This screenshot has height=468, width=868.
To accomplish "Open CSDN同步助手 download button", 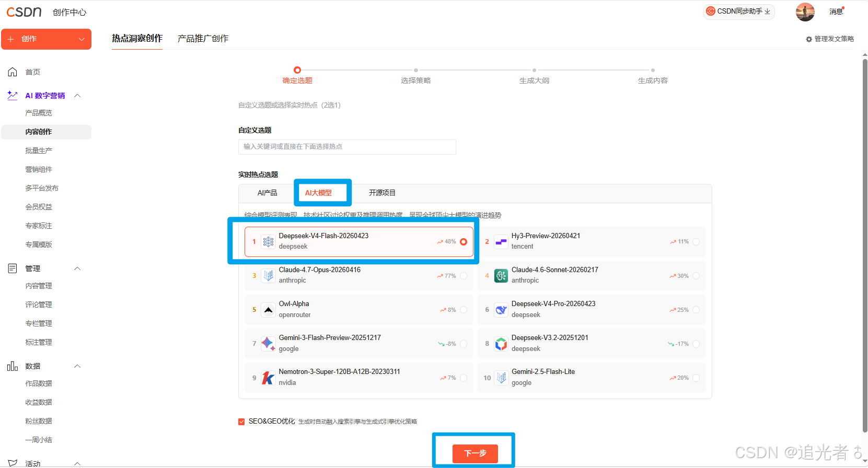I will [x=738, y=11].
